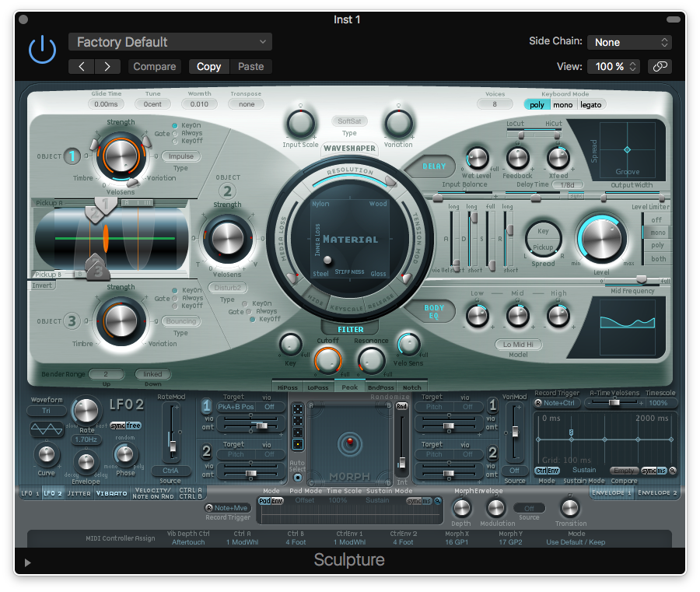This screenshot has width=700, height=592.
Task: Enable LFO 2 target 2 number button
Action: click(x=206, y=451)
